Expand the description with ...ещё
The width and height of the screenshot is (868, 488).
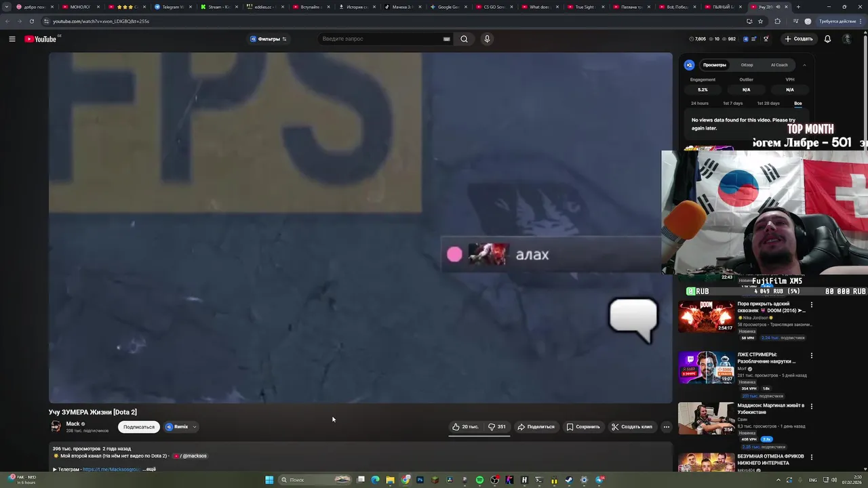click(x=149, y=469)
